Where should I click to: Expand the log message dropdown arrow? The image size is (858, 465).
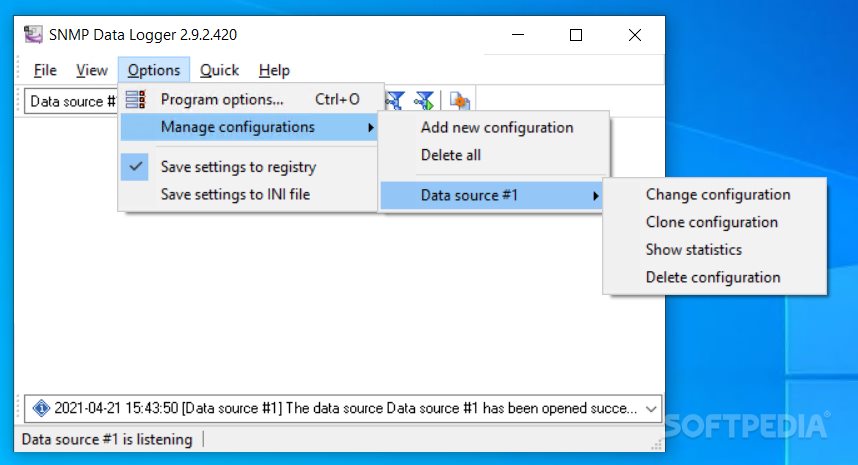[651, 409]
